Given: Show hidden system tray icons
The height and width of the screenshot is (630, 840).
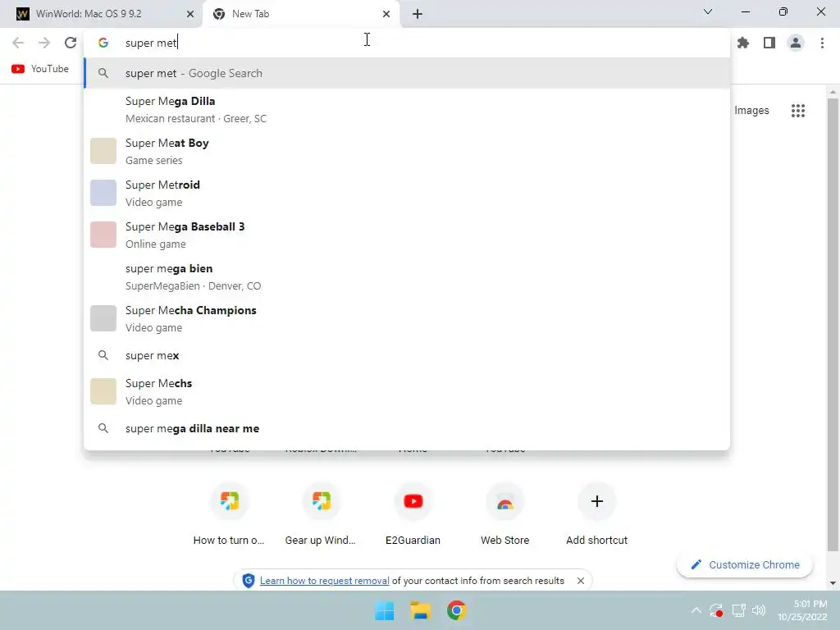Looking at the screenshot, I should 696,610.
